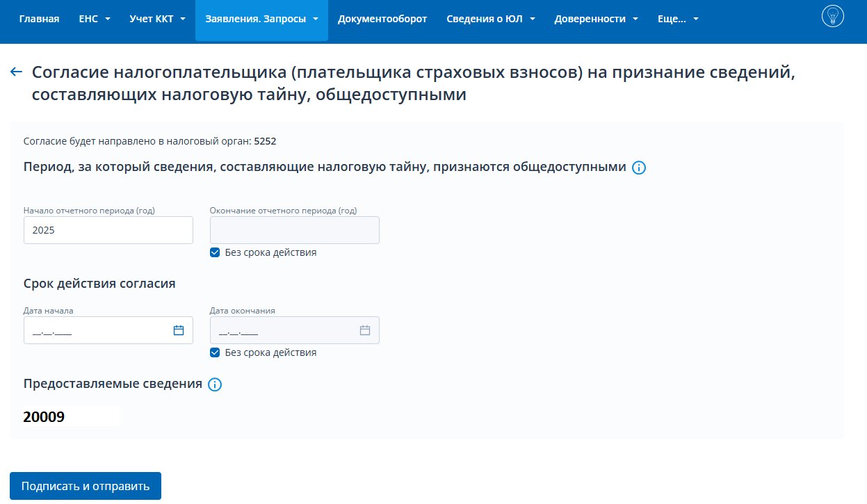Expand the Сведения о ЮЛ menu

pyautogui.click(x=490, y=19)
